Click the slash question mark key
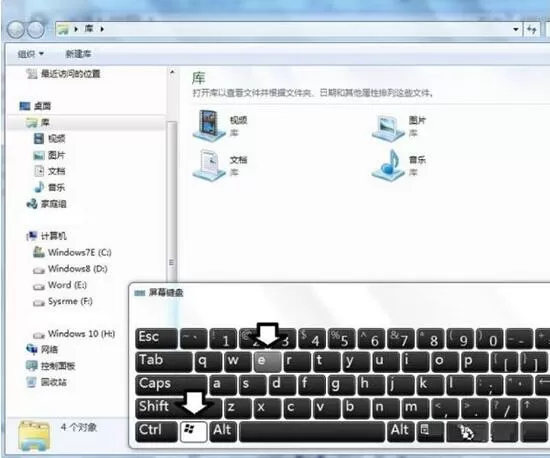This screenshot has width=550, height=458. (504, 408)
